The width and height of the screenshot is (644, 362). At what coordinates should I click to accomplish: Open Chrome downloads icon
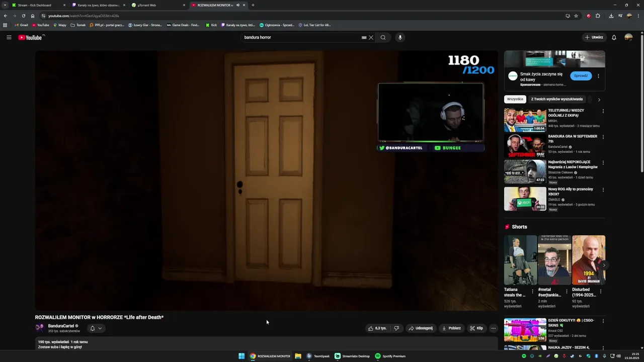611,16
